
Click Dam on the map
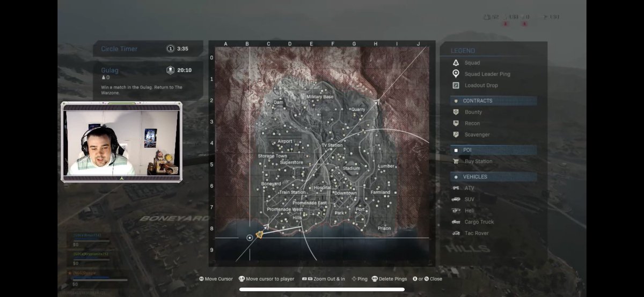[279, 102]
